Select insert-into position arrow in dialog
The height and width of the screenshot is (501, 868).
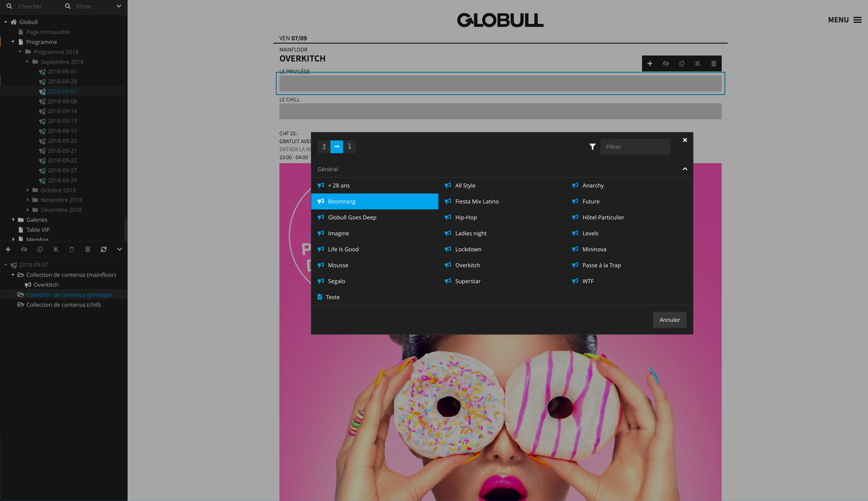[x=337, y=147]
